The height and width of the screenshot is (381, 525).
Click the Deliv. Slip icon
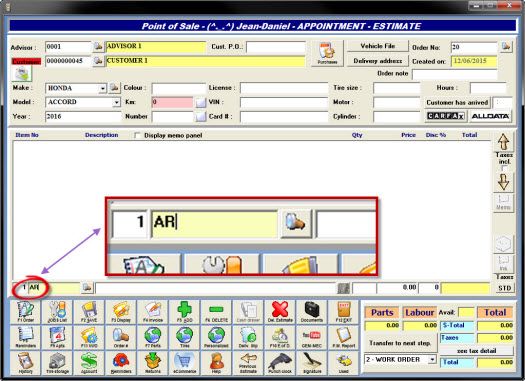[248, 337]
